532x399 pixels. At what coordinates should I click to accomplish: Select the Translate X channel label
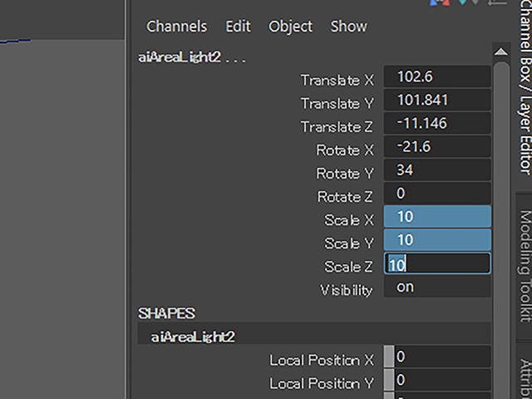pos(337,81)
